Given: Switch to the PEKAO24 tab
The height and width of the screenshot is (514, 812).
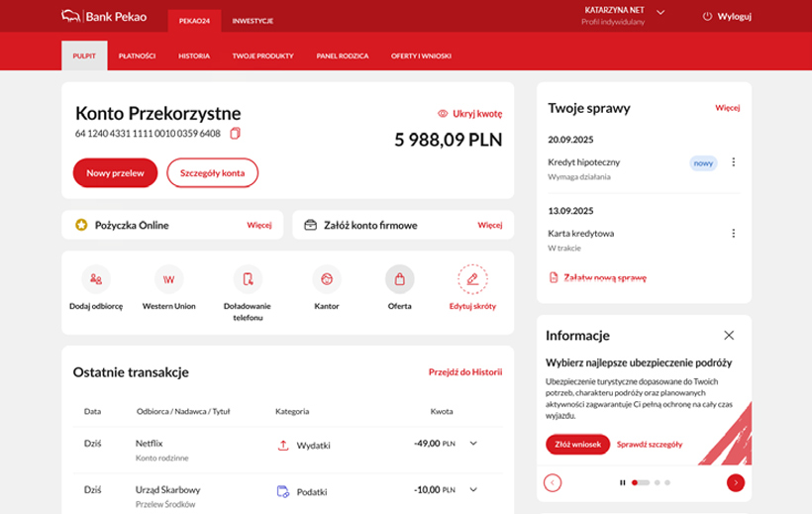Looking at the screenshot, I should point(194,21).
